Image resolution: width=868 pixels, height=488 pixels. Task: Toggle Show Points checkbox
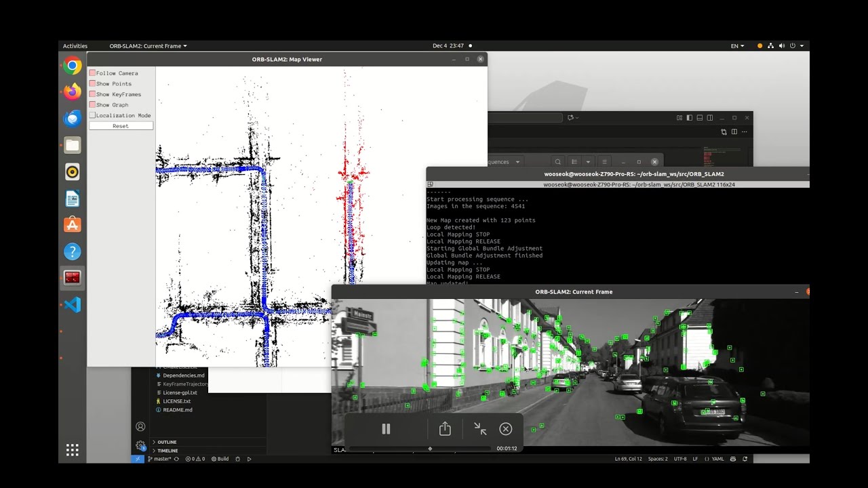[x=92, y=83]
